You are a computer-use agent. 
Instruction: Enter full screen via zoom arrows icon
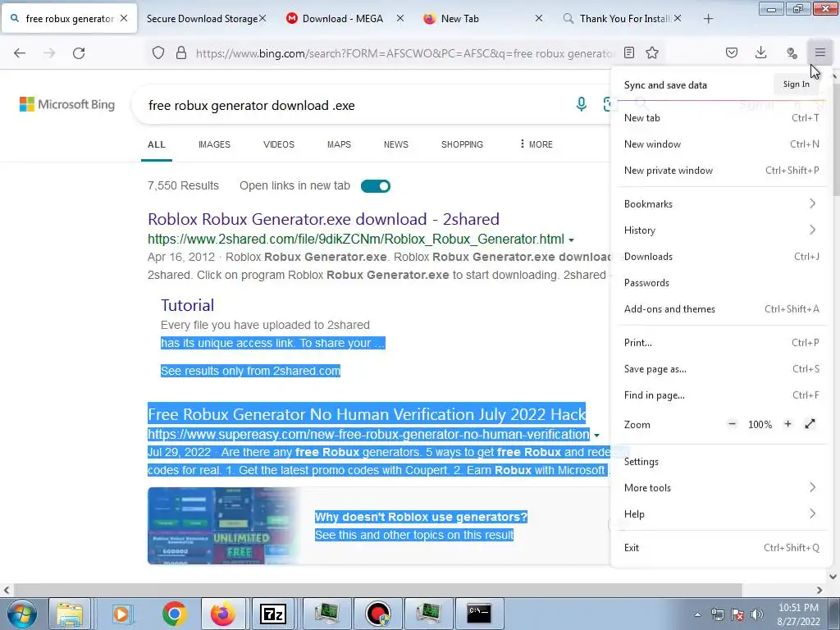pyautogui.click(x=810, y=424)
